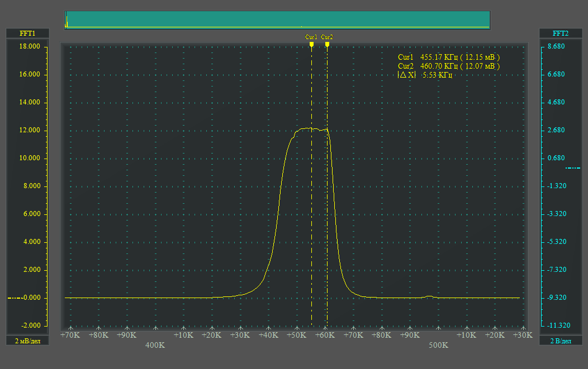Click the 4.680 value on FFT2 axis

point(556,102)
